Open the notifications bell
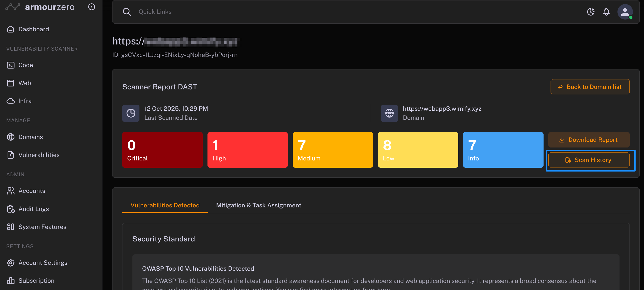The height and width of the screenshot is (290, 644). coord(606,12)
